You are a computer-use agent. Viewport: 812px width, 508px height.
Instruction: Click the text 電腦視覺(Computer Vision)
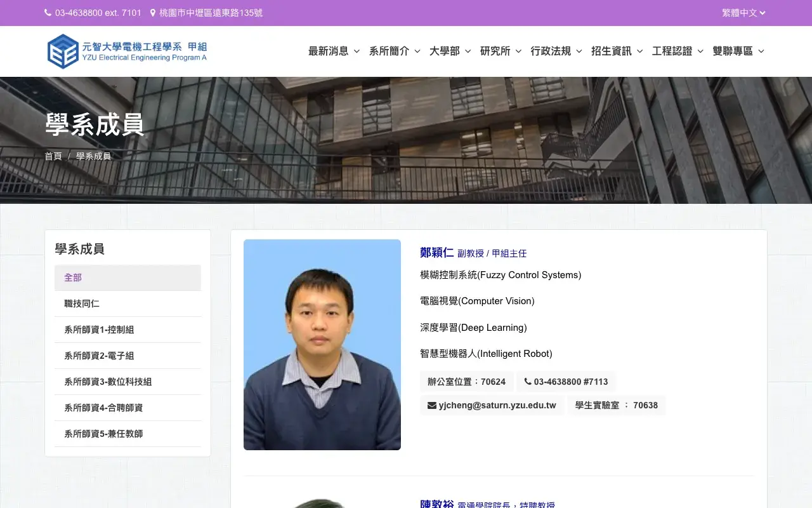(477, 301)
